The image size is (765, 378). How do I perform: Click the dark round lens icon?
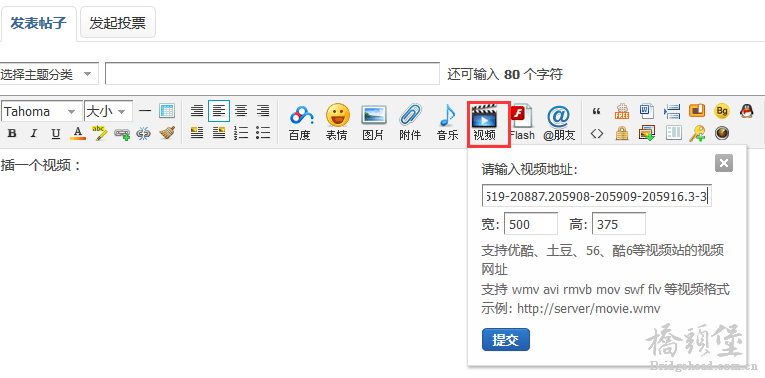[722, 133]
